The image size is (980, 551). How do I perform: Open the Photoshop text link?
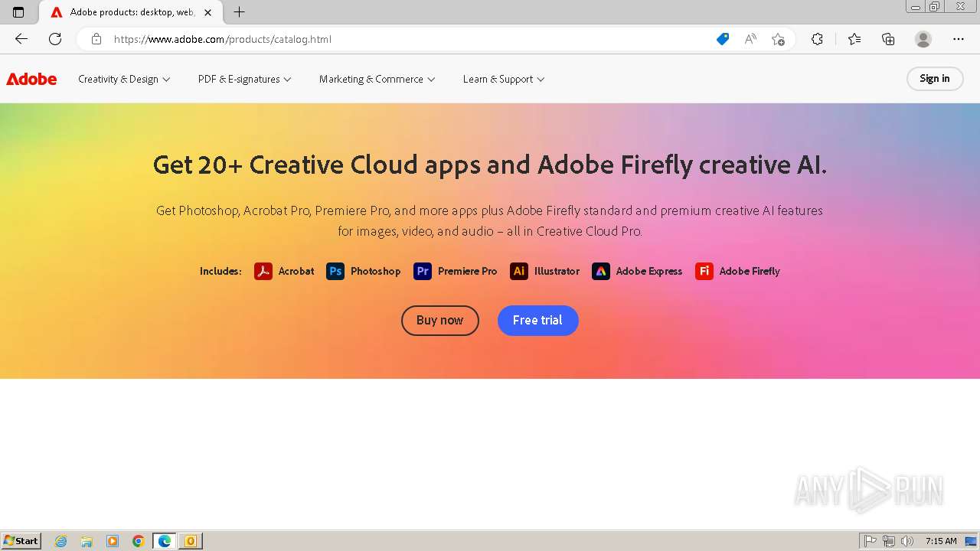click(375, 271)
